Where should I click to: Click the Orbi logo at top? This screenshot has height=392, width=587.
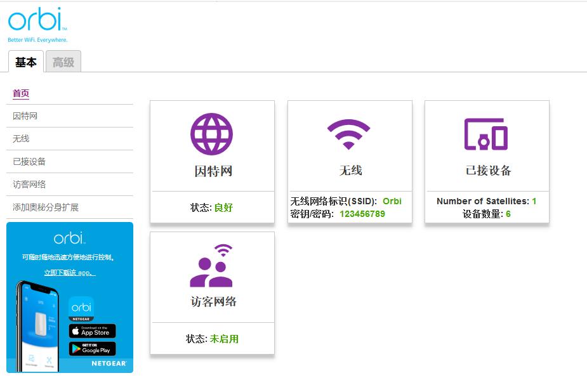[37, 19]
